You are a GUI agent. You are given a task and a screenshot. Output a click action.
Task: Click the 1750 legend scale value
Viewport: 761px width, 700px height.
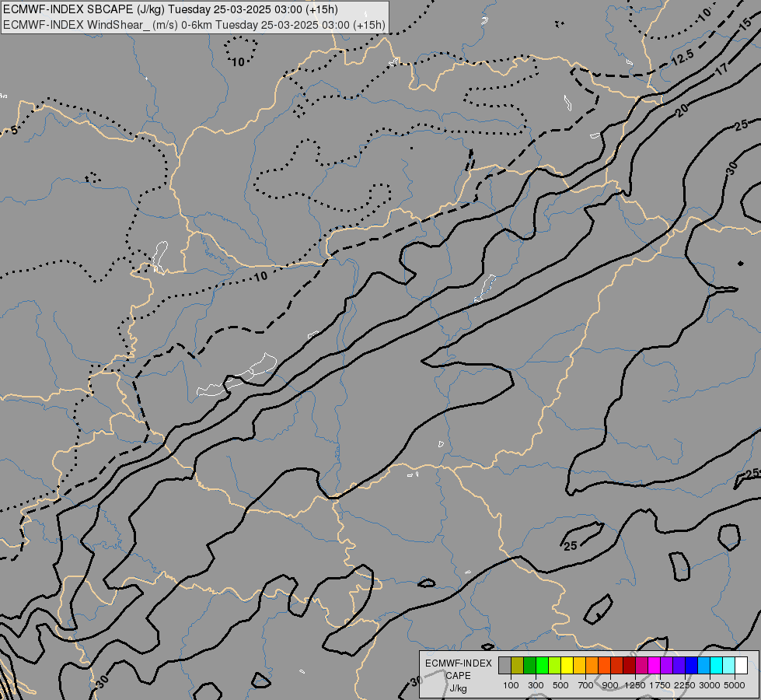(660, 685)
